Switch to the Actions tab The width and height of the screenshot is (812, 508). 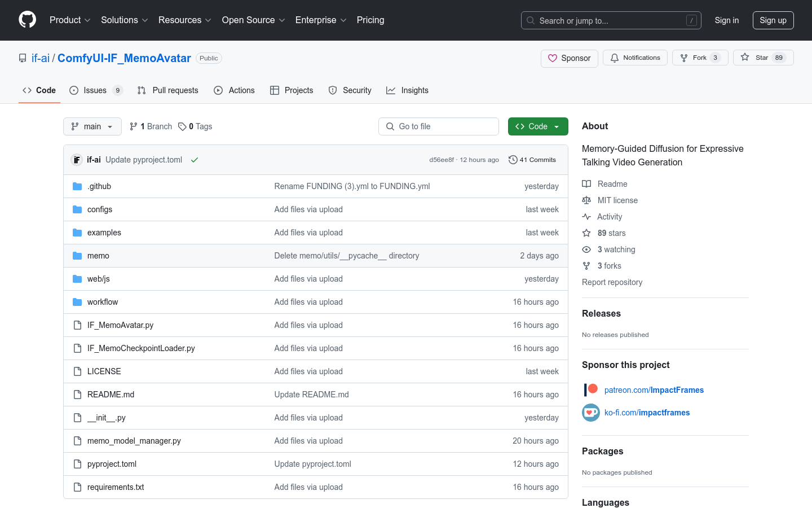[234, 90]
